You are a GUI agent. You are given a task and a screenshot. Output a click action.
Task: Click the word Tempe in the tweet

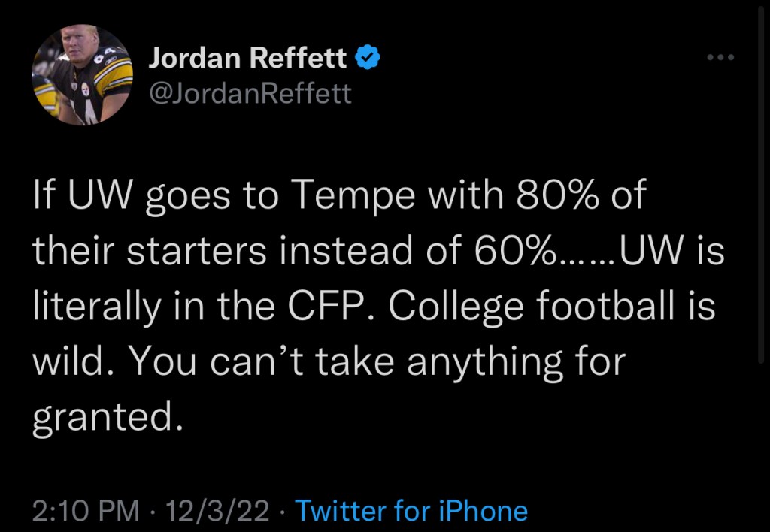point(352,198)
